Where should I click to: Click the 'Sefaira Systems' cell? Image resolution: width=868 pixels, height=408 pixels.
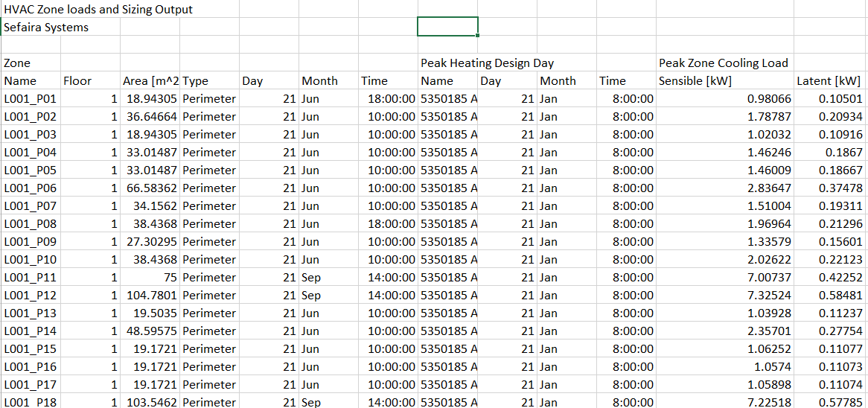pos(46,27)
